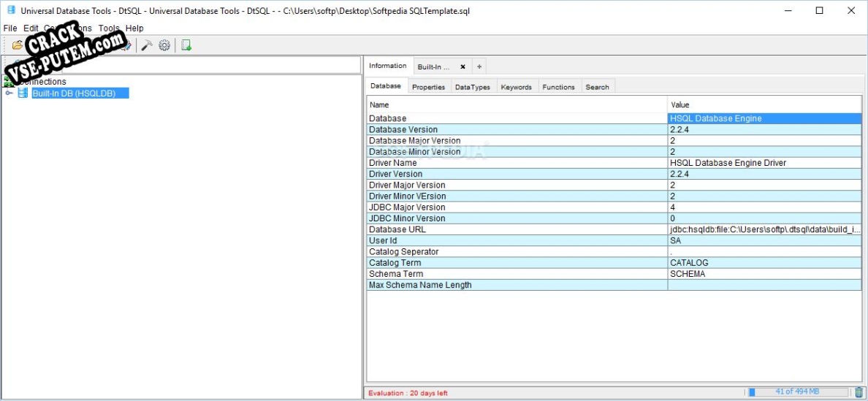This screenshot has height=401, width=868.
Task: Minimize the DtSQL window
Action: 788,10
